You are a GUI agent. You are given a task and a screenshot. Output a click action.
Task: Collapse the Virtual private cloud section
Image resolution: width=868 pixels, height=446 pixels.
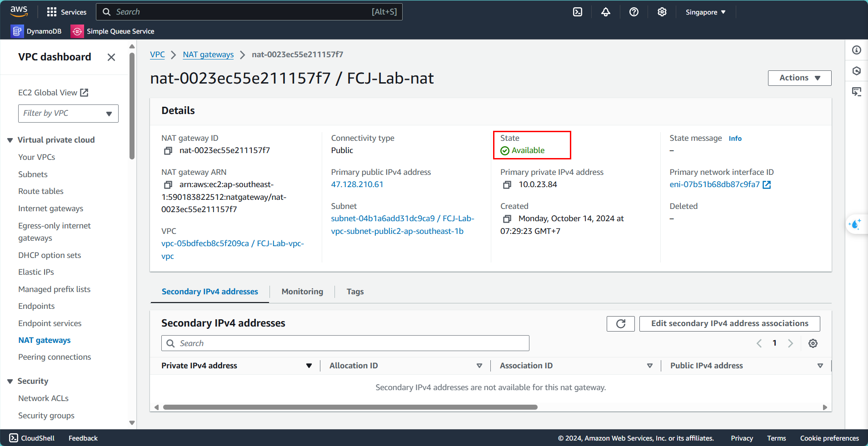10,140
